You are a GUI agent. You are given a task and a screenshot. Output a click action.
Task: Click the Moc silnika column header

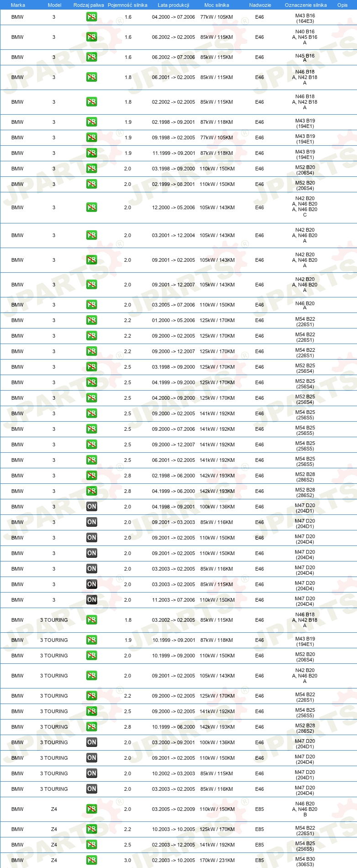click(217, 5)
